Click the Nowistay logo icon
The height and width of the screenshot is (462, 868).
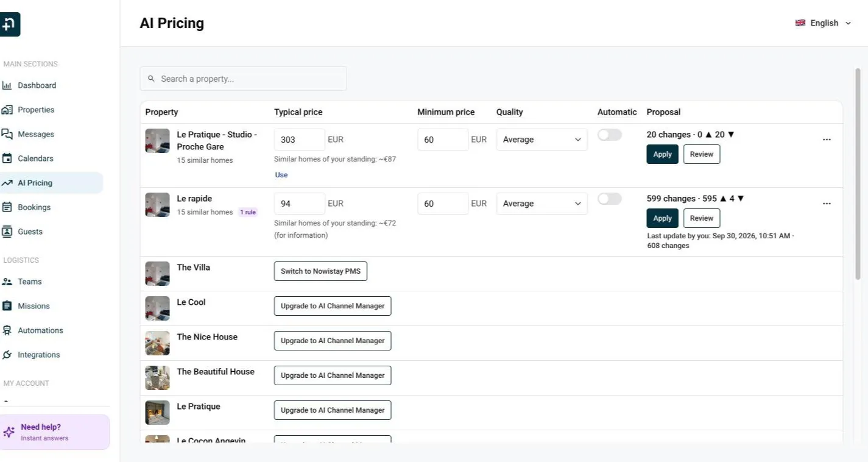[10, 24]
